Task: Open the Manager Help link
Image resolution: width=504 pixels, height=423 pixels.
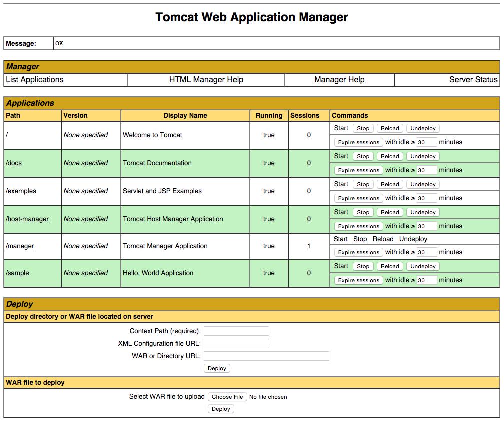Action: click(x=339, y=79)
